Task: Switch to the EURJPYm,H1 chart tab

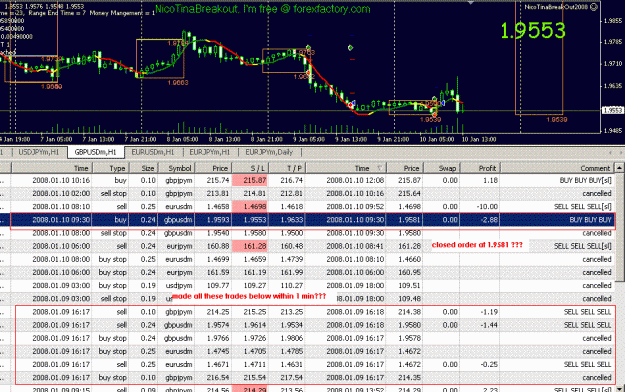Action: pos(210,152)
